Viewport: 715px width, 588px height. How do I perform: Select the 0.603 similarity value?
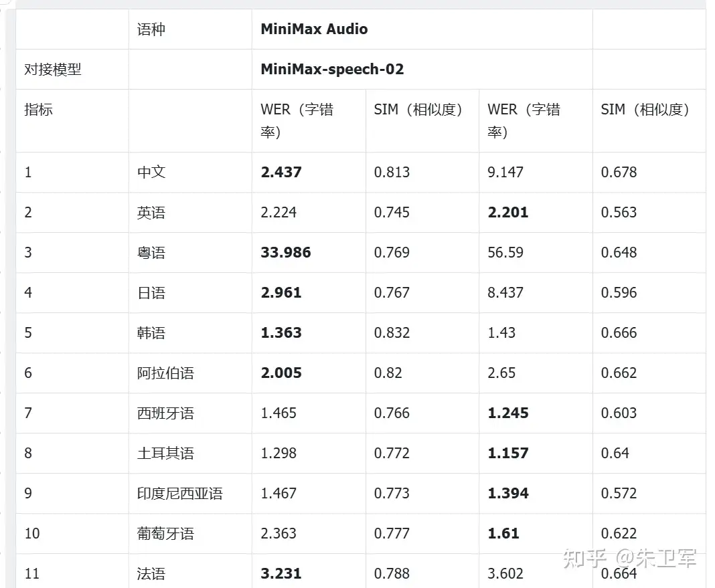coord(619,413)
